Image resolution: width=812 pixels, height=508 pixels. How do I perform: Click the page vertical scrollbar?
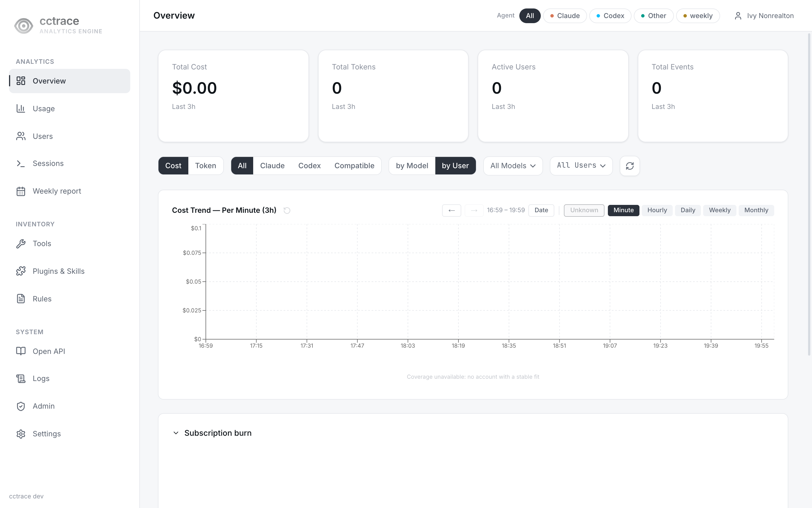pos(809,194)
